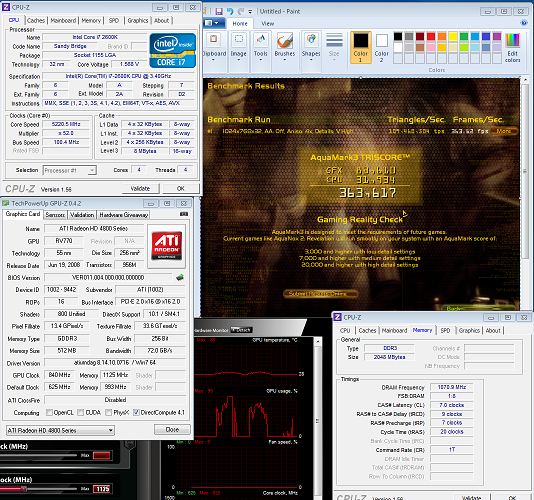Screen dimensions: 534x500
Task: Open the Hardware Giveaway tab in GPU-Z
Action: [x=124, y=215]
